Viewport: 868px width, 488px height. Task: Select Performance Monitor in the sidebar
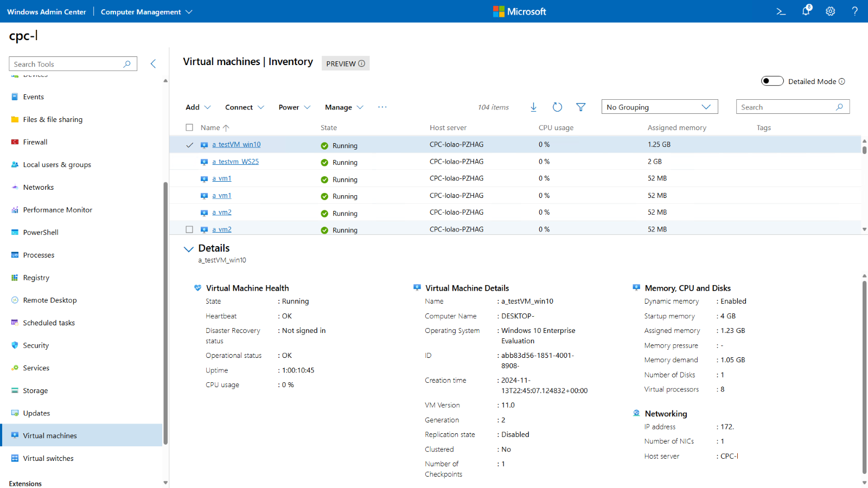(56, 209)
